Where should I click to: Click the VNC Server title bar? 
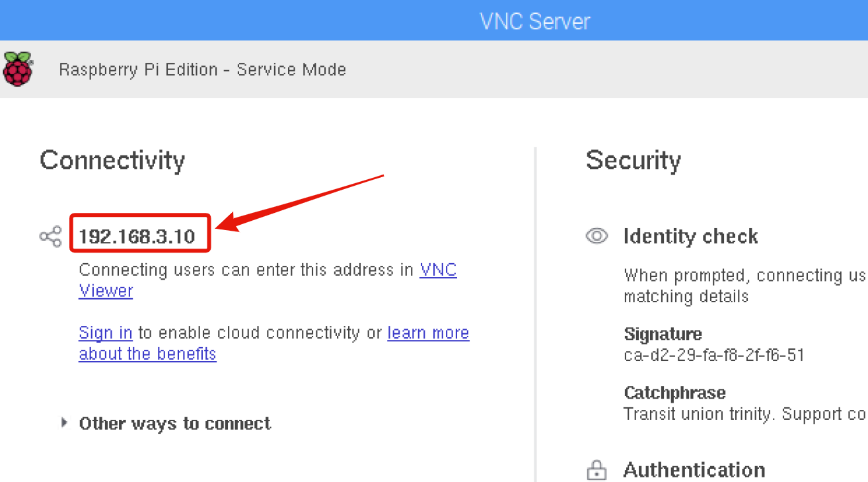534,20
